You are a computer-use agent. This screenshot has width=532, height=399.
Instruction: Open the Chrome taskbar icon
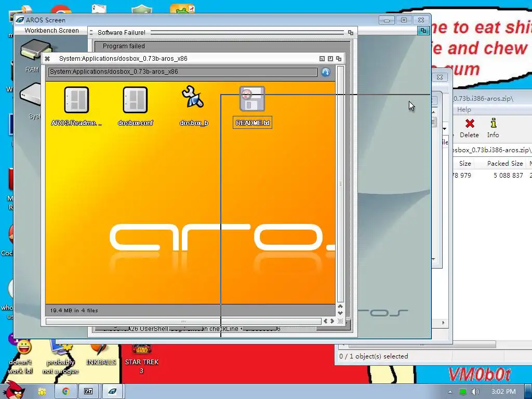click(x=66, y=392)
